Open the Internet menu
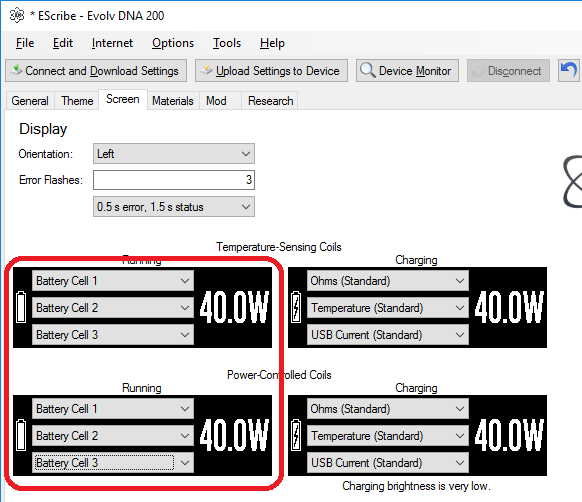The image size is (582, 502). pyautogui.click(x=112, y=43)
